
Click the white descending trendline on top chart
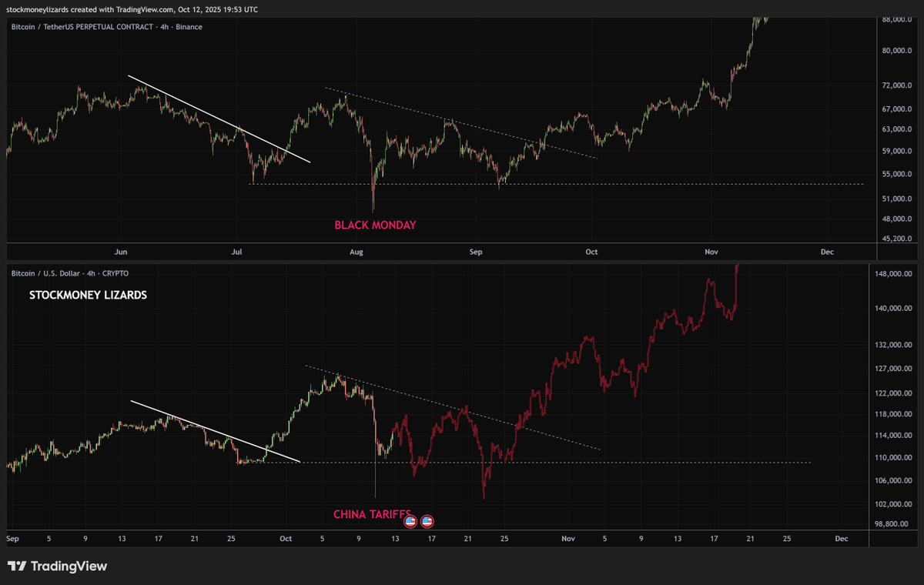(219, 119)
